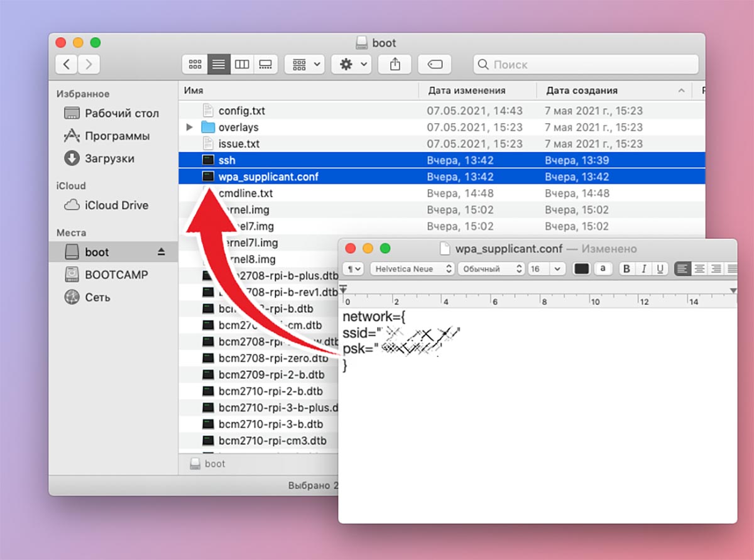Switch Finder to column view
Viewport: 754px width, 560px height.
(x=242, y=64)
